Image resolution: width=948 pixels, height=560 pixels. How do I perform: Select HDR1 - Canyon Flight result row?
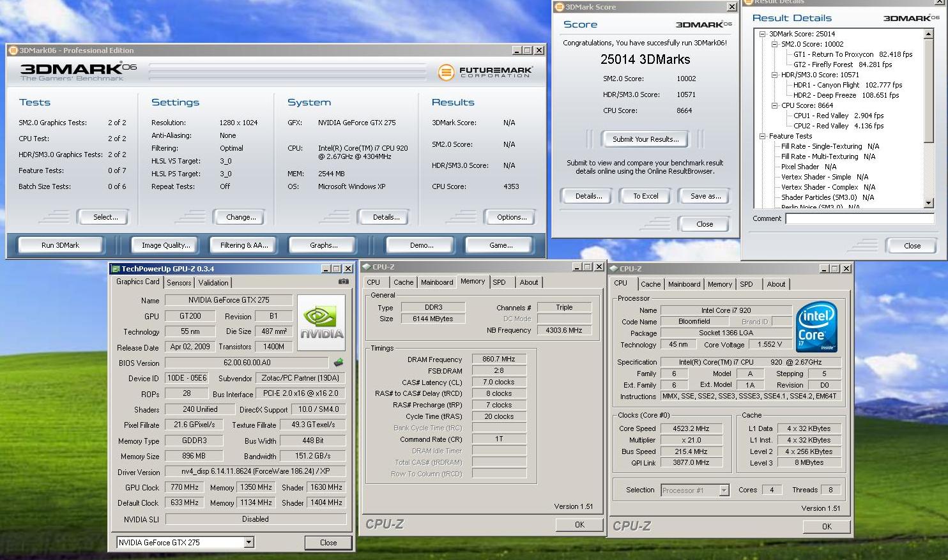pos(848,85)
